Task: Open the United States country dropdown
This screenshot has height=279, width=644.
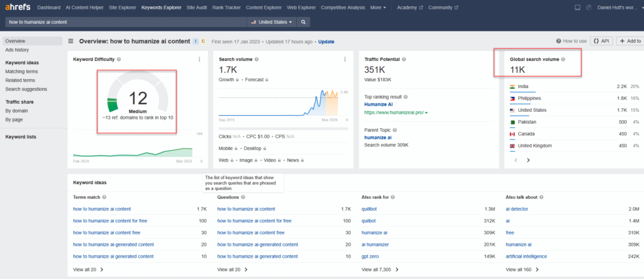Action: coord(272,22)
